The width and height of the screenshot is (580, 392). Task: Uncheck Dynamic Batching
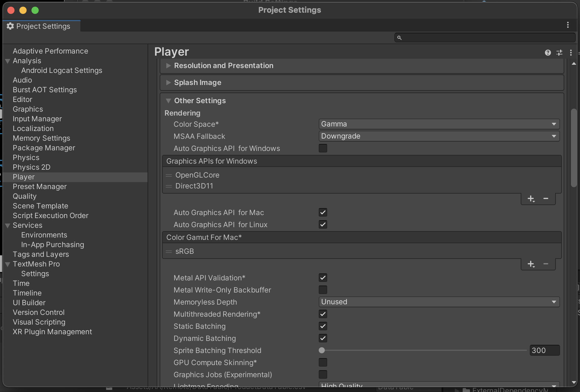point(323,338)
